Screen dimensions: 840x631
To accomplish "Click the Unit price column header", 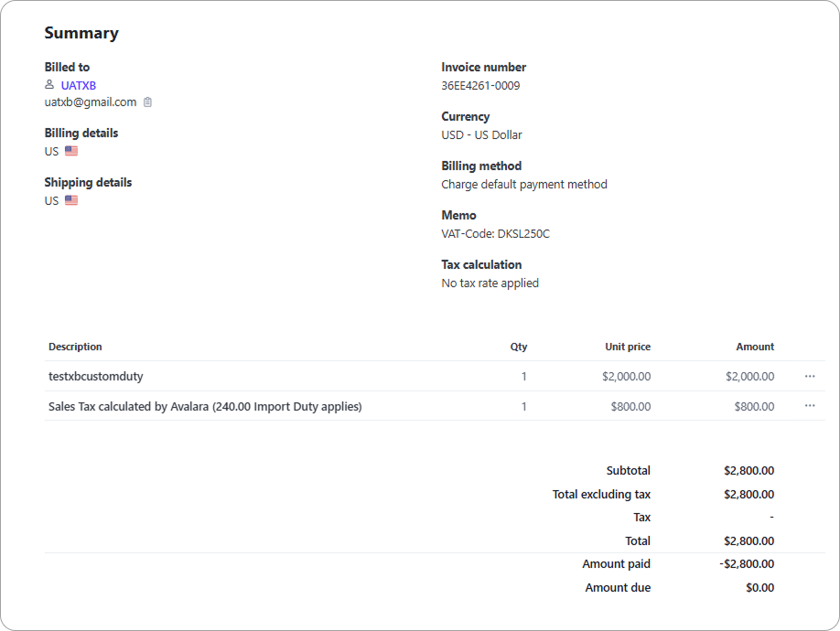I will (x=628, y=347).
